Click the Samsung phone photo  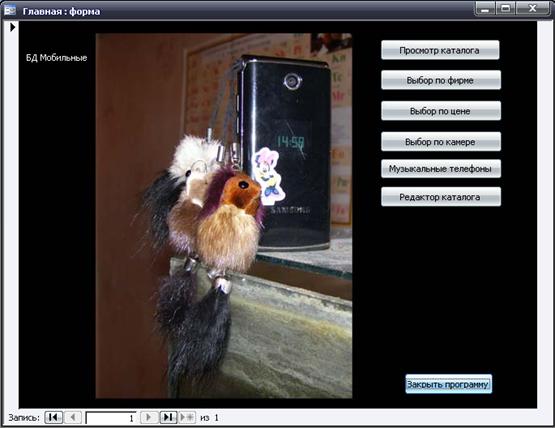click(224, 216)
